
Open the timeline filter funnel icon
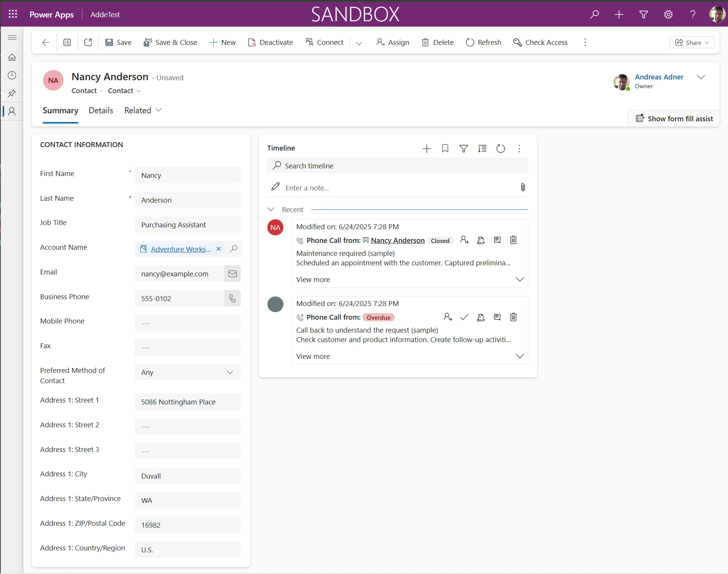464,148
